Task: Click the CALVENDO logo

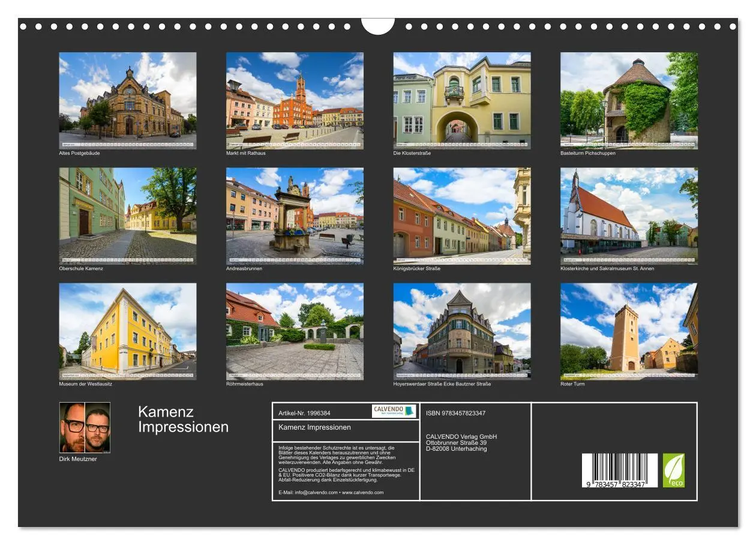Action: 394,411
